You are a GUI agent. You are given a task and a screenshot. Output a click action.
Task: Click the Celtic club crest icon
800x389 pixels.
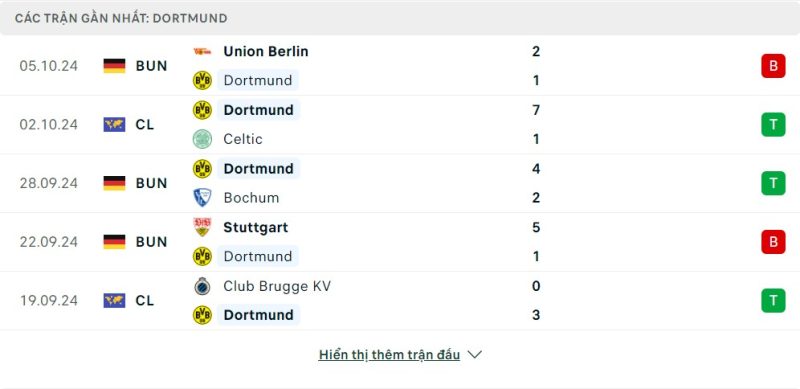point(202,139)
